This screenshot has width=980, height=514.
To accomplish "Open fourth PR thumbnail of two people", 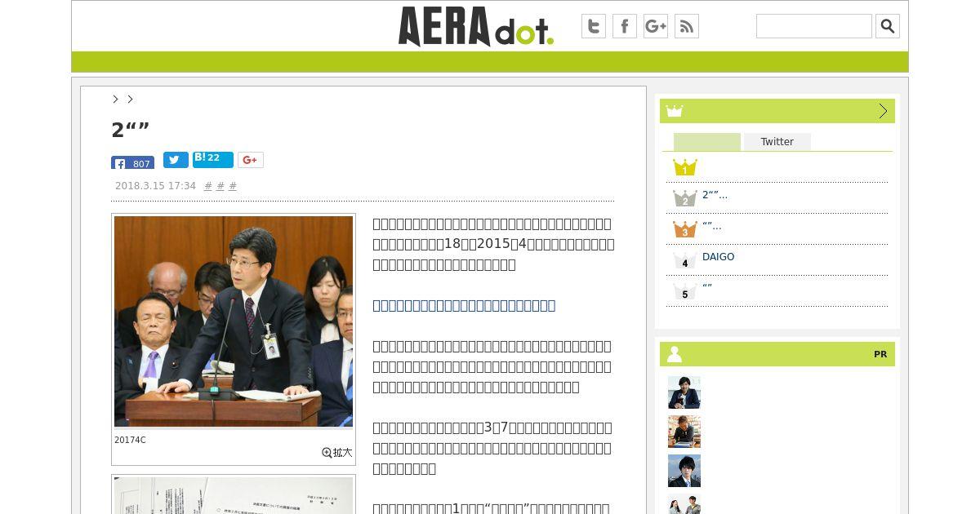I will tap(684, 504).
